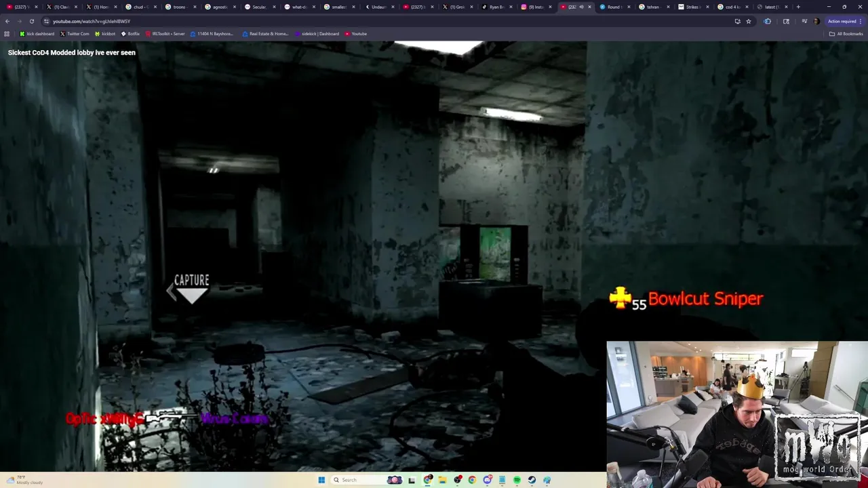Image resolution: width=868 pixels, height=488 pixels.
Task: Click the install app icon in address bar
Action: [737, 21]
